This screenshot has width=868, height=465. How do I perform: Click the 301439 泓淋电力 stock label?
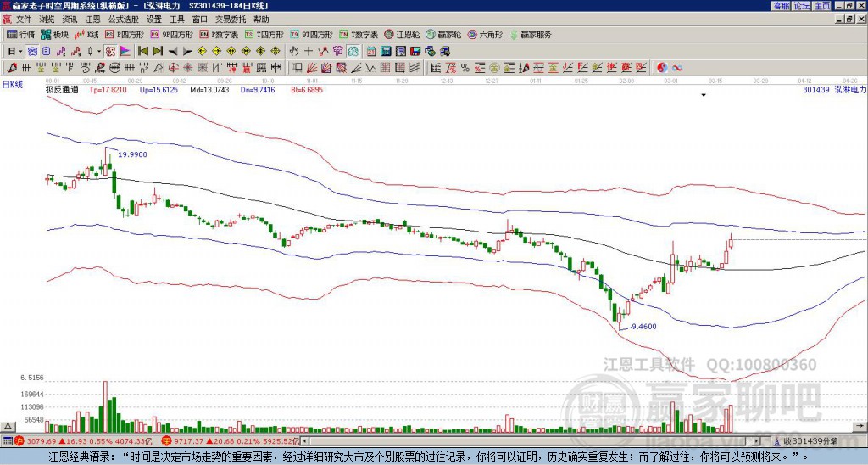834,89
